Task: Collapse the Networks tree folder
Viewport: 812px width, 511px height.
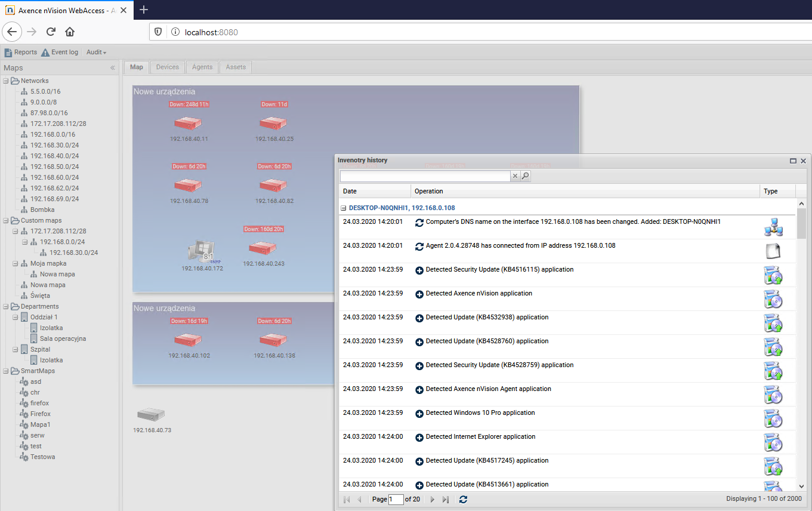Action: tap(6, 81)
